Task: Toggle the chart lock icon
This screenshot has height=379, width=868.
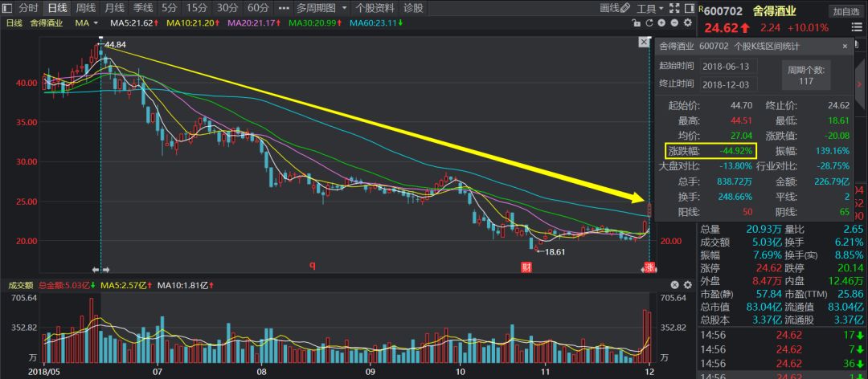Action: [637, 22]
